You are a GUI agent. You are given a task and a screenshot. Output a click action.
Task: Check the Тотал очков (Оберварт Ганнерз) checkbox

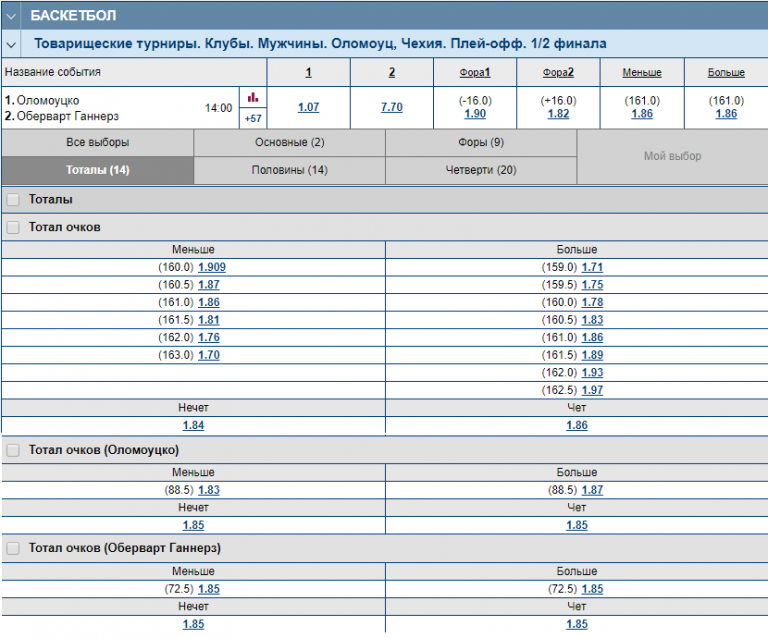(13, 548)
